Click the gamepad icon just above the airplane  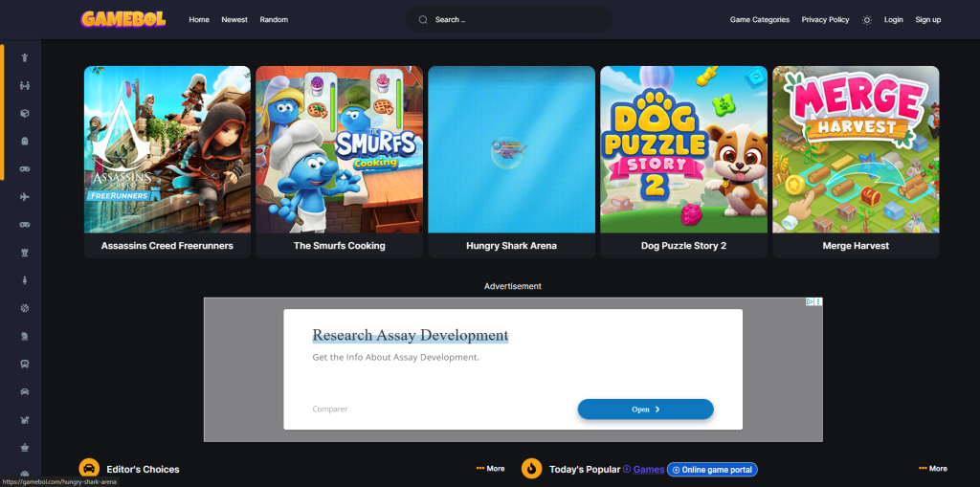[25, 168]
